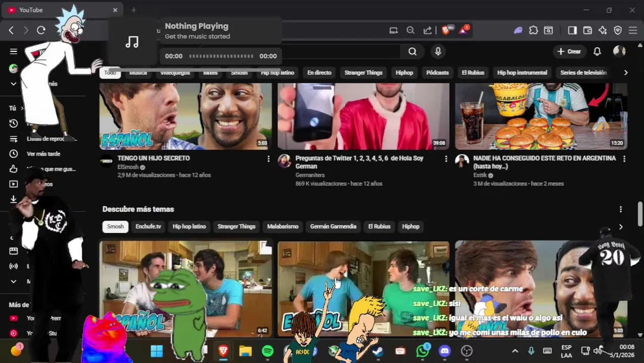The image size is (644, 363).
Task: Open the Brave Shields lion icon
Action: pyautogui.click(x=446, y=30)
